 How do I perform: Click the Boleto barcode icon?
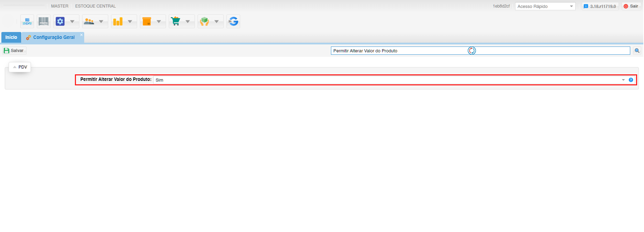coord(44,21)
